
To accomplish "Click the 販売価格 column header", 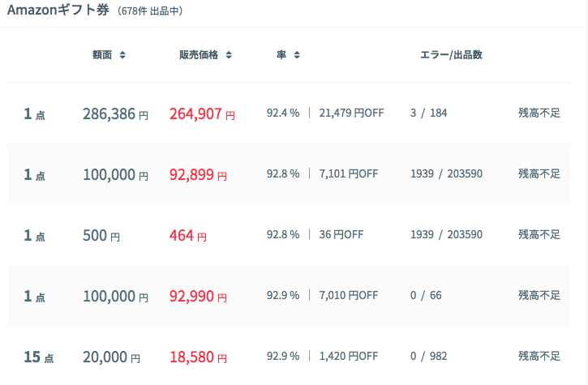I will [199, 55].
